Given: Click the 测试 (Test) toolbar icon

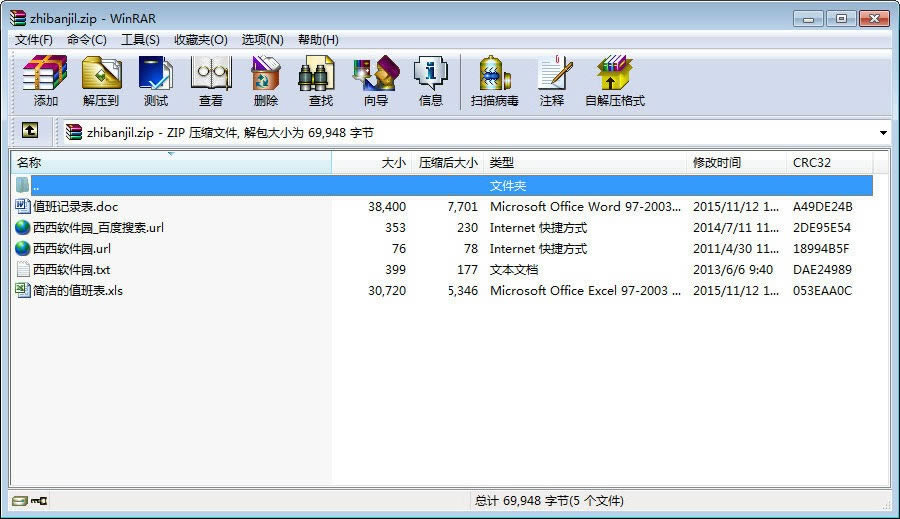Looking at the screenshot, I should click(156, 81).
